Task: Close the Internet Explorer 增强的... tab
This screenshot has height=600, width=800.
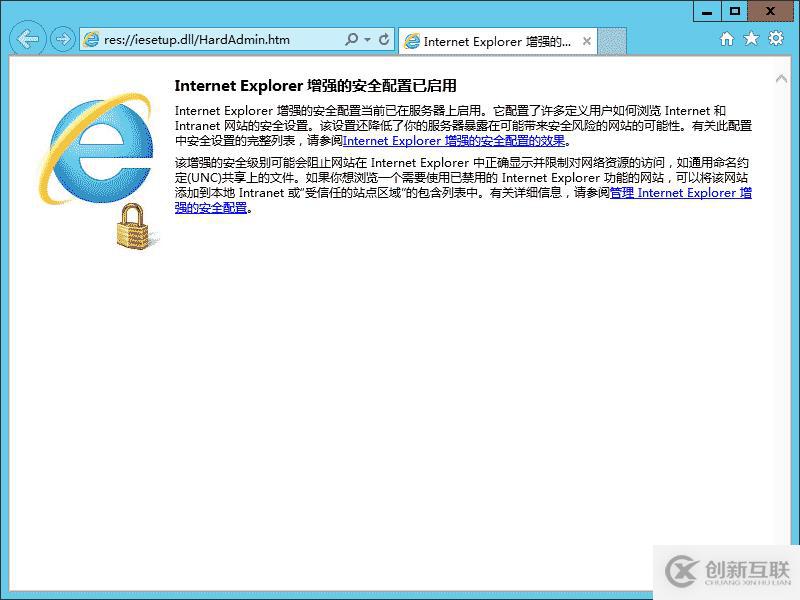Action: pyautogui.click(x=587, y=41)
